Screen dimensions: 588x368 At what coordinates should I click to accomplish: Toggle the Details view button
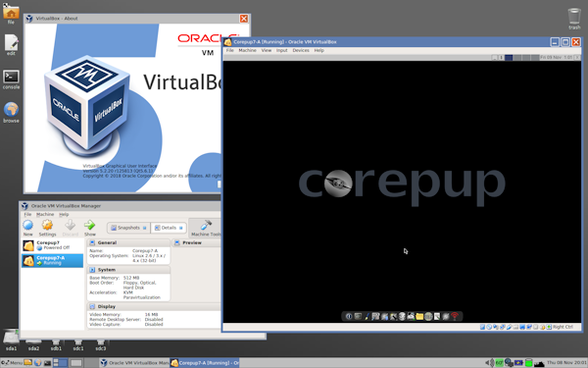[169, 228]
